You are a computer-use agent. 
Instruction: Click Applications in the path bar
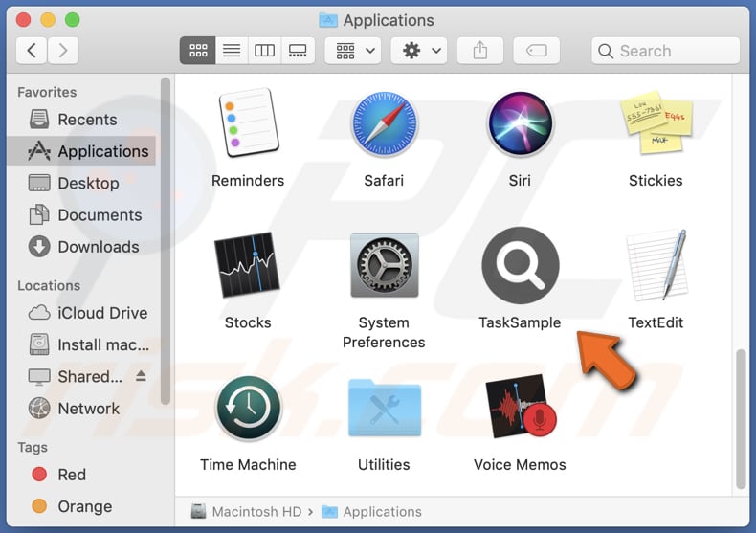(371, 511)
